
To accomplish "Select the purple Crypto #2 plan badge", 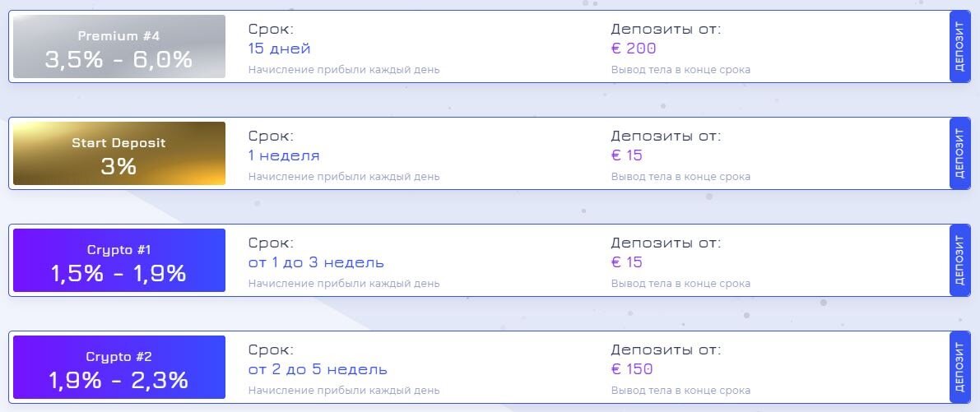I will coord(119,368).
